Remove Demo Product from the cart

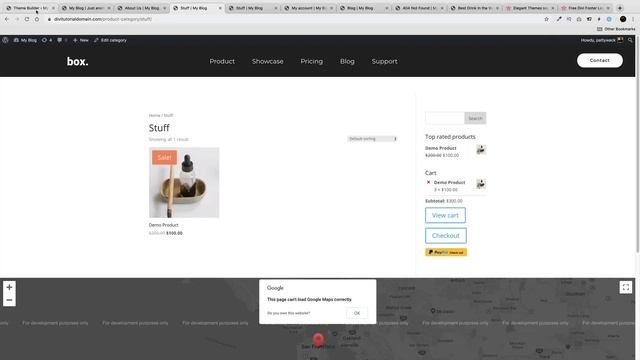[x=428, y=182]
